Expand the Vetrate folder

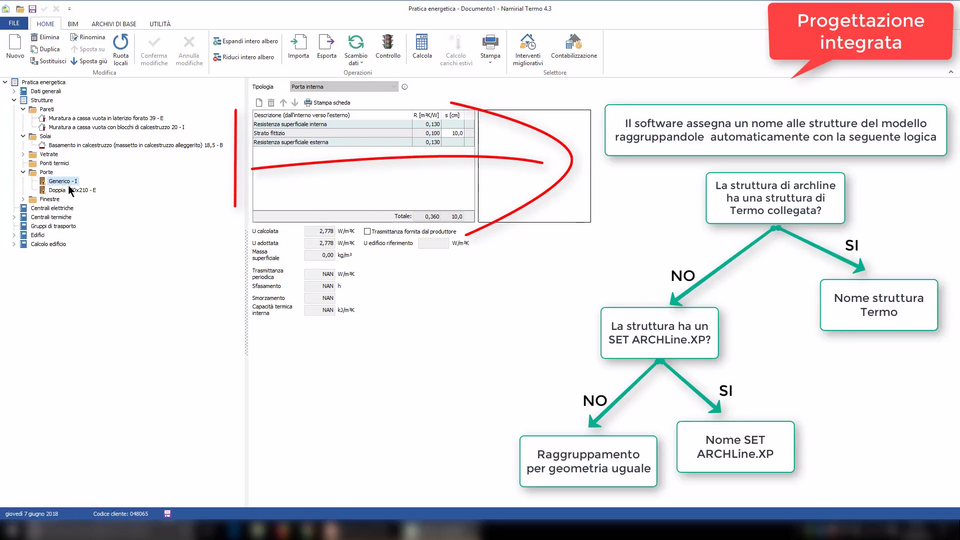point(23,154)
